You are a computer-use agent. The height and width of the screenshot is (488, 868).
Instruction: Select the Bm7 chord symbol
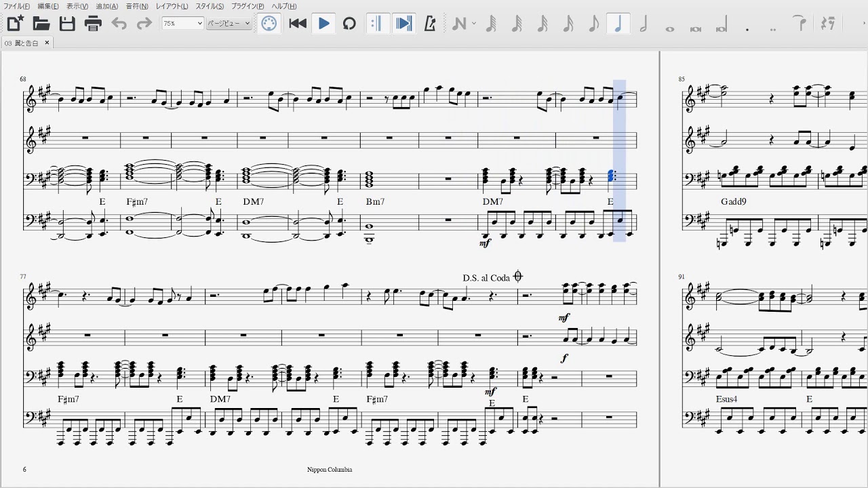tap(375, 202)
